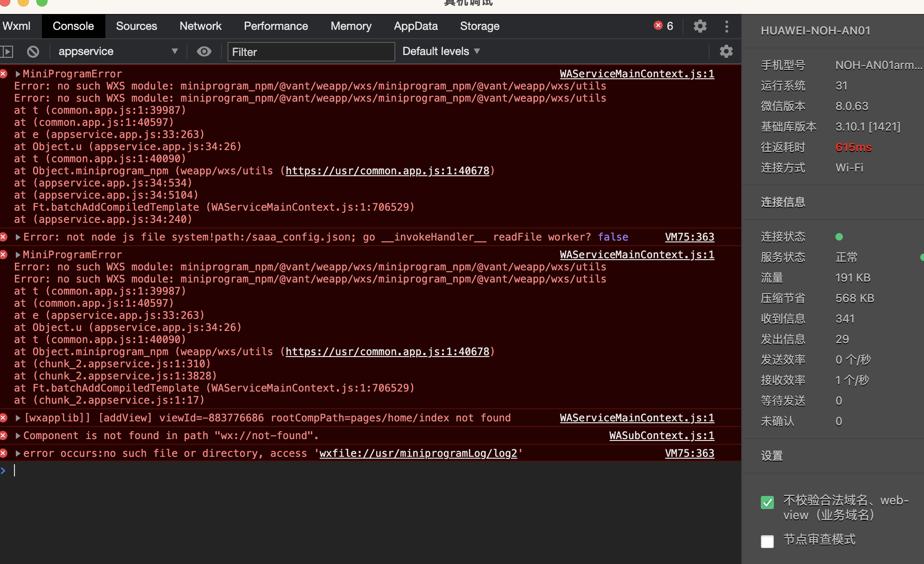Expand the first MiniProgramError entry
Viewport: 924px width, 564px height.
[18, 74]
